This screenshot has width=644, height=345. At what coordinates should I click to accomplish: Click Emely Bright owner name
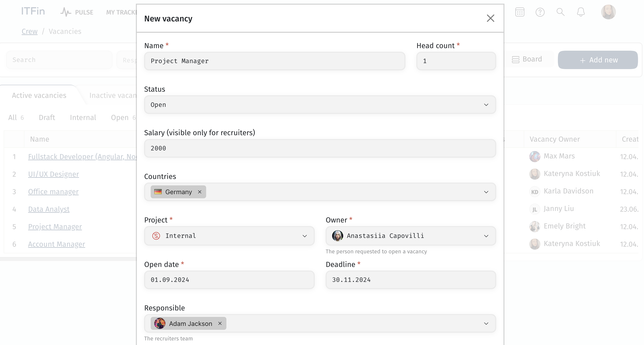pos(565,226)
